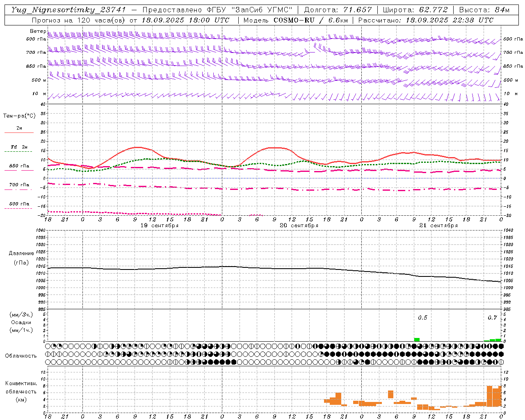Click the 19 сентября date label

click(159, 225)
